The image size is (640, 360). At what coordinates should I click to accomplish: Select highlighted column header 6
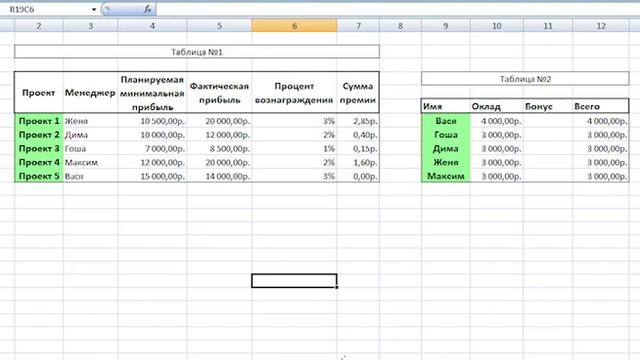click(x=294, y=26)
